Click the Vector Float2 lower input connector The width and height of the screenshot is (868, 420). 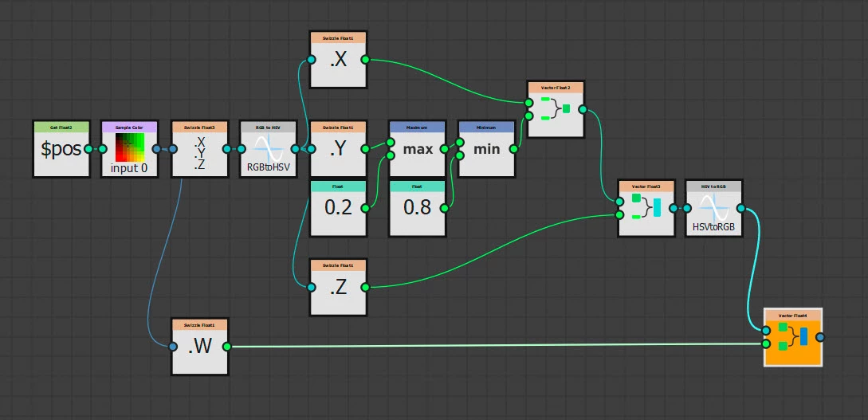point(529,116)
